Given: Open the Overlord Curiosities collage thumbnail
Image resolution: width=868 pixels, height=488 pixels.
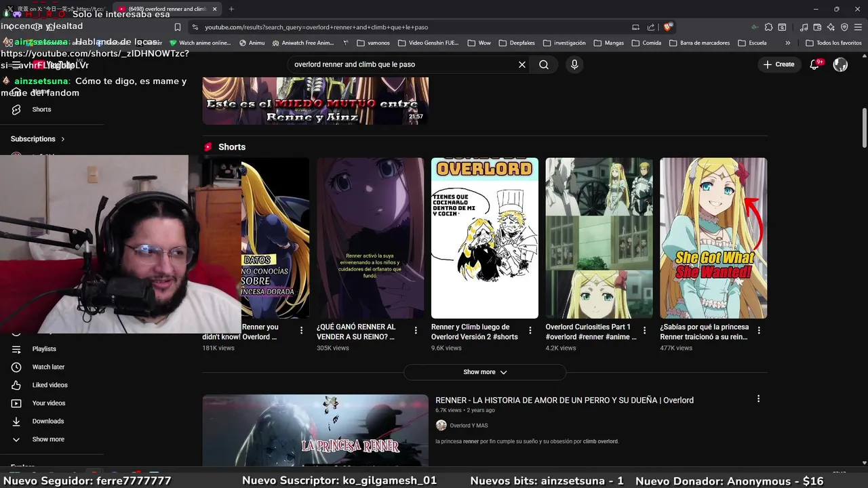Looking at the screenshot, I should (x=599, y=238).
